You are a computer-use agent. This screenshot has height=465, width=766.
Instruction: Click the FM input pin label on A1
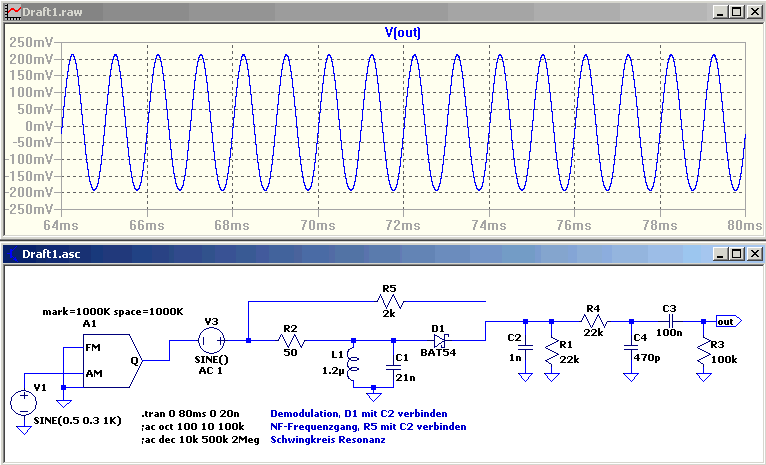tap(92, 348)
